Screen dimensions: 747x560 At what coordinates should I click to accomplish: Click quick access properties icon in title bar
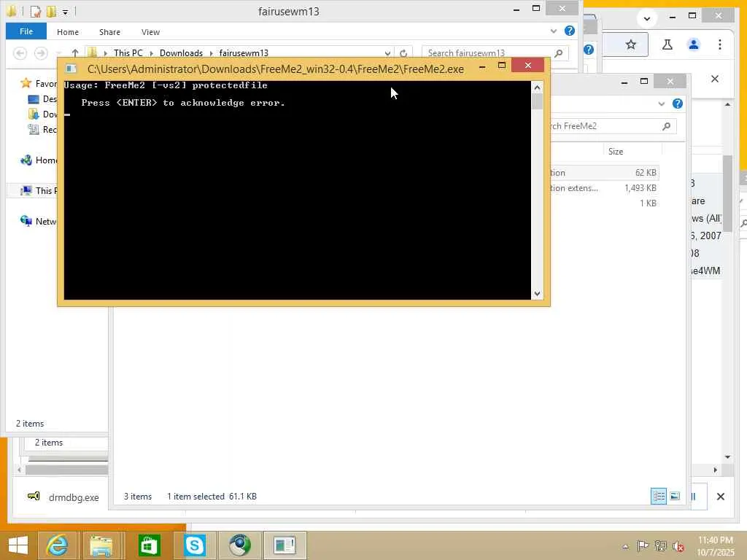pos(35,11)
